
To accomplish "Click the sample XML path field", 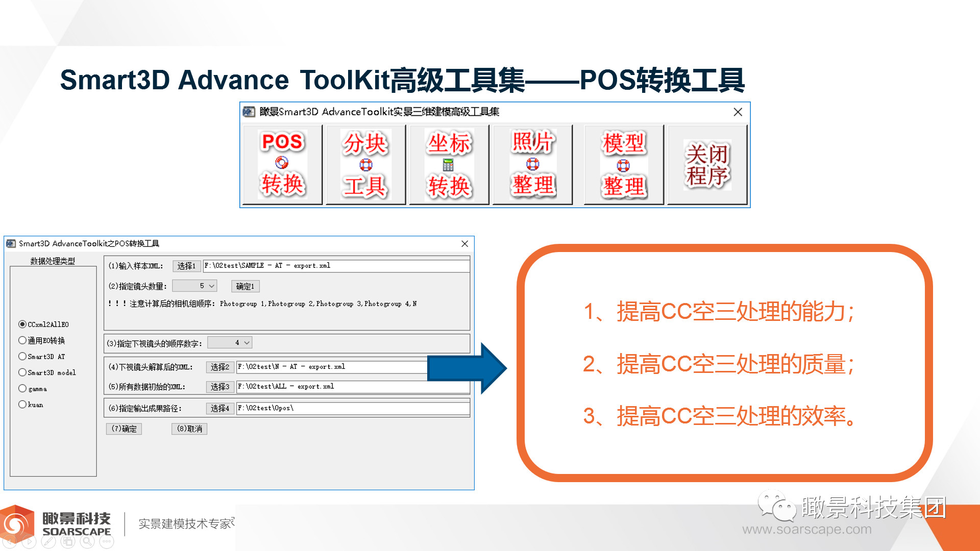I will (x=336, y=266).
